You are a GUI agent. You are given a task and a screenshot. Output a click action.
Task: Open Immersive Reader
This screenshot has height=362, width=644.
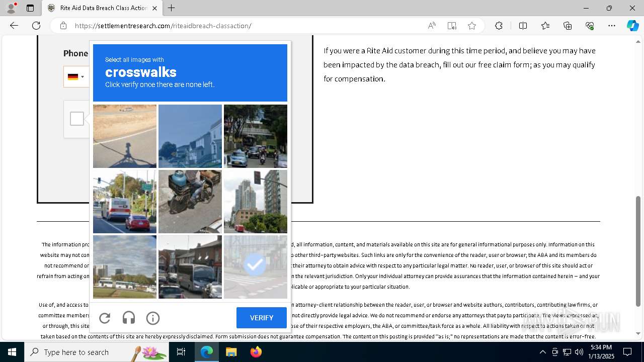(x=452, y=26)
